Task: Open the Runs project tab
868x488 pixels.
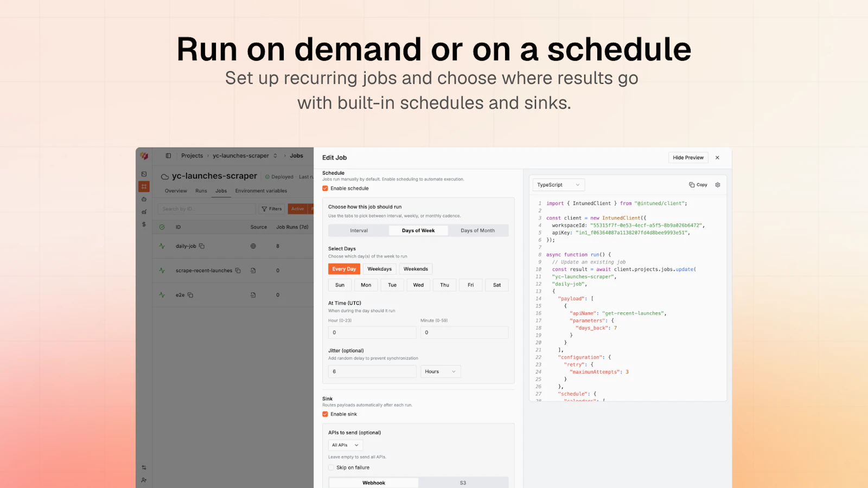Action: point(201,191)
